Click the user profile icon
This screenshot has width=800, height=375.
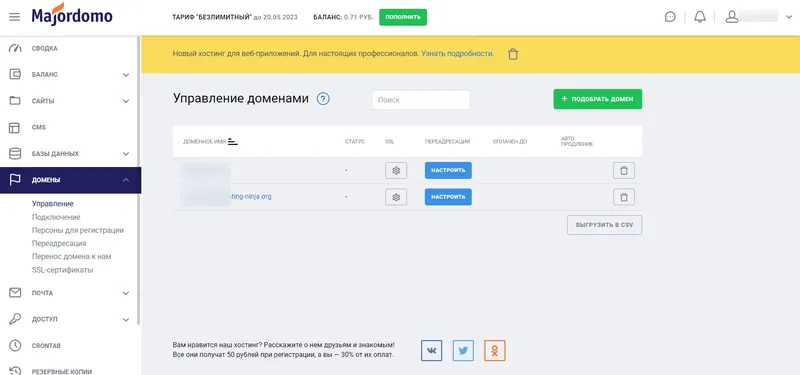tap(732, 17)
